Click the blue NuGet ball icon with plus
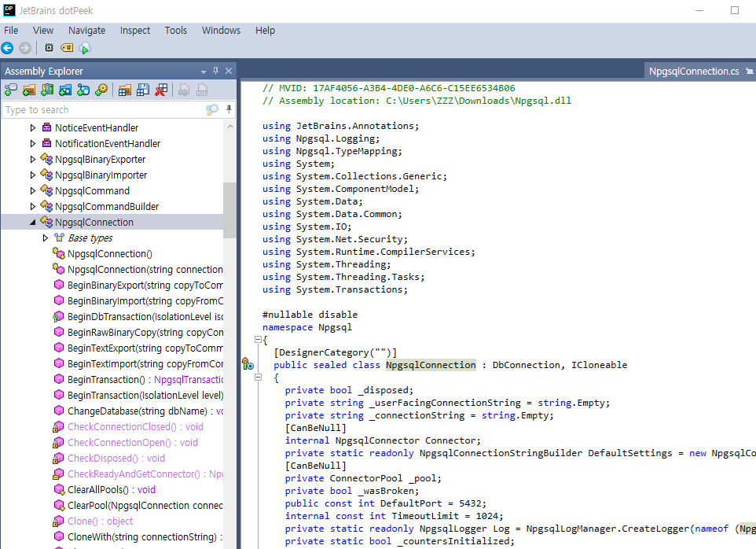 click(x=83, y=90)
